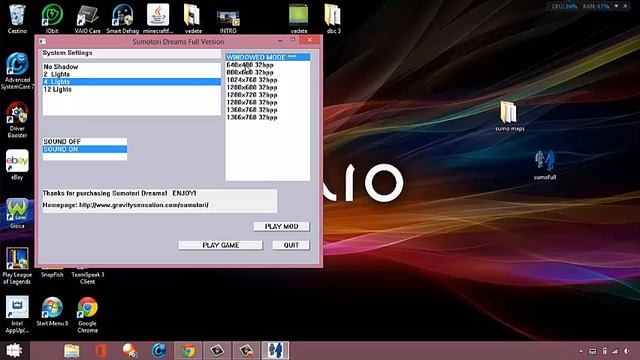Open the Cestino recycle bin icon
640x360 pixels.
[x=17, y=18]
